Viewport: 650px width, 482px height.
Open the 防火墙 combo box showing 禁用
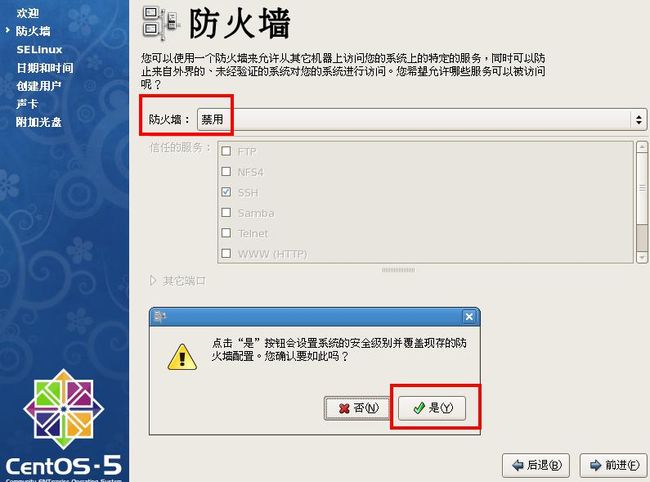coord(422,119)
